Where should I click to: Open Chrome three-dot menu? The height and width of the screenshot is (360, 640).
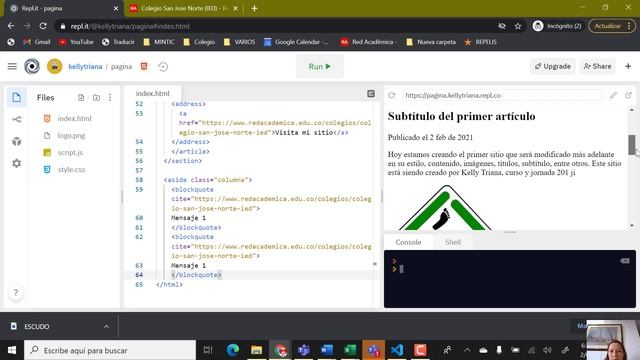coord(629,26)
